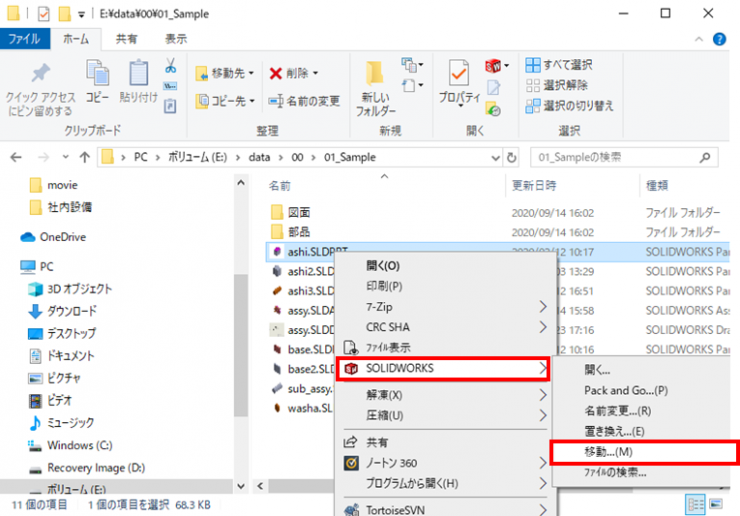Image resolution: width=740 pixels, height=516 pixels.
Task: Create a New Folder (新しいフォルダー)
Action: pos(376,89)
